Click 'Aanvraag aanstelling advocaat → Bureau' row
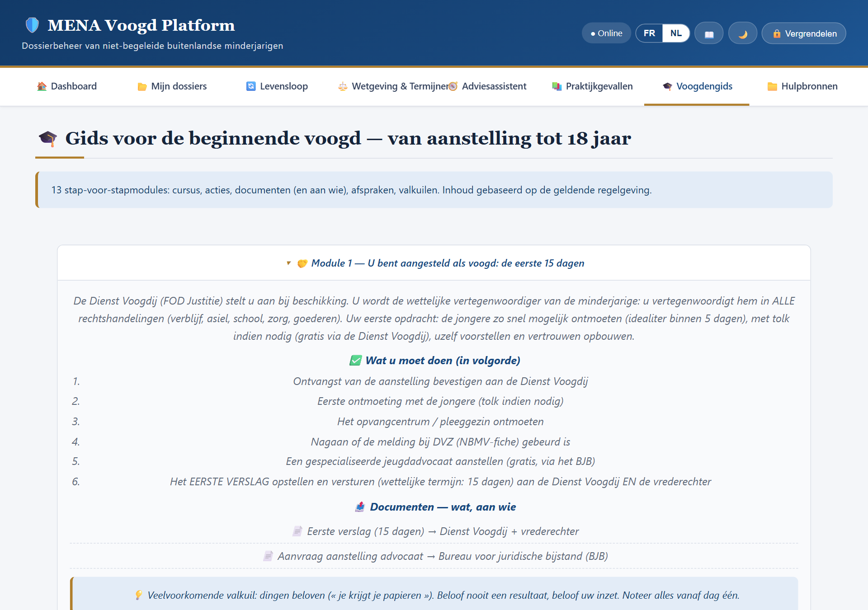Image resolution: width=868 pixels, height=610 pixels. tap(434, 556)
